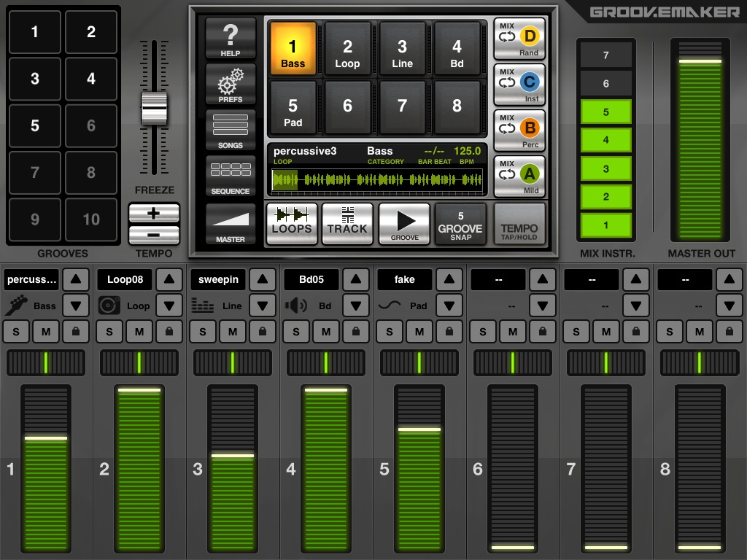This screenshot has width=747, height=560.
Task: Mute track 5 Pad
Action: (419, 332)
